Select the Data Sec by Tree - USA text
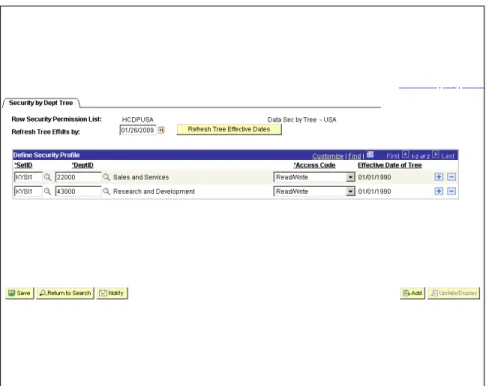Image resolution: width=489 pixels, height=386 pixels. (302, 120)
